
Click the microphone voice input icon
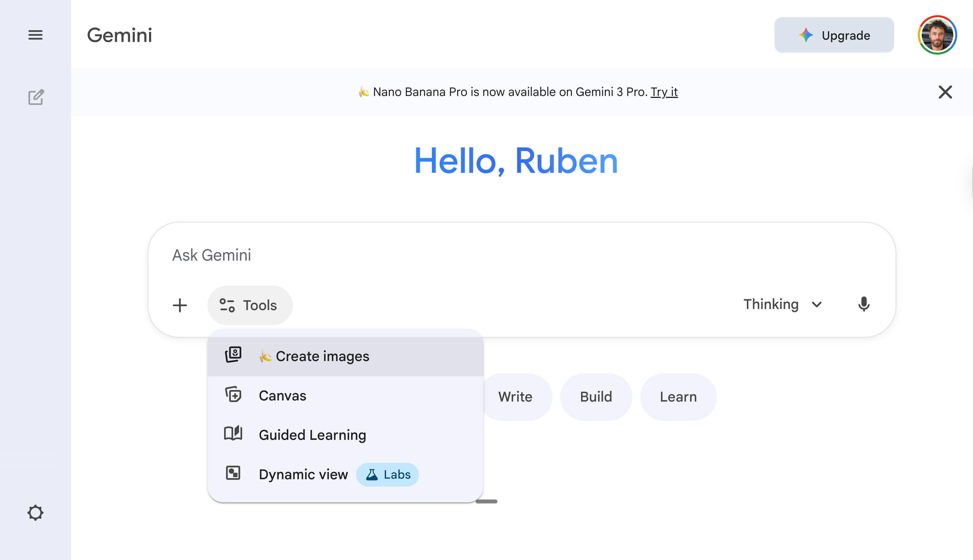pos(863,304)
